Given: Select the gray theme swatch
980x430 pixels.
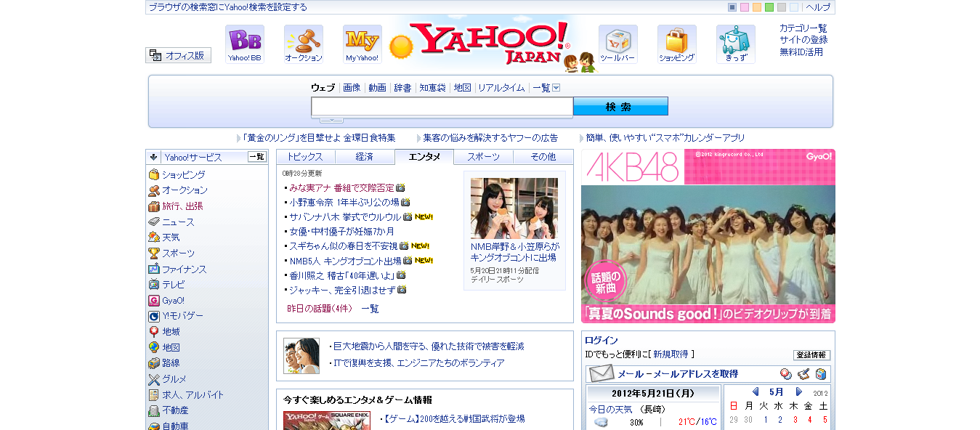Looking at the screenshot, I should point(782,7).
